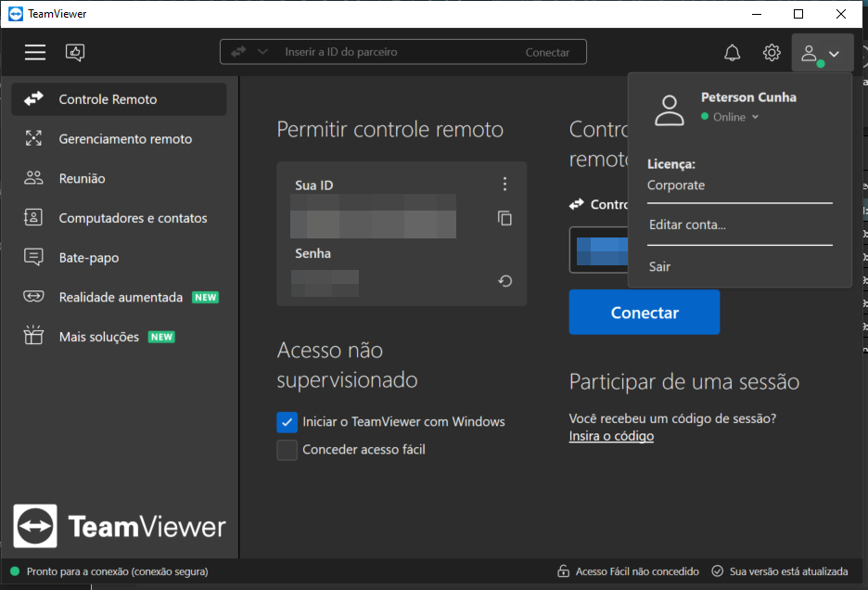The height and width of the screenshot is (590, 868).
Task: Copy your ID with the copy icon
Action: pyautogui.click(x=504, y=218)
